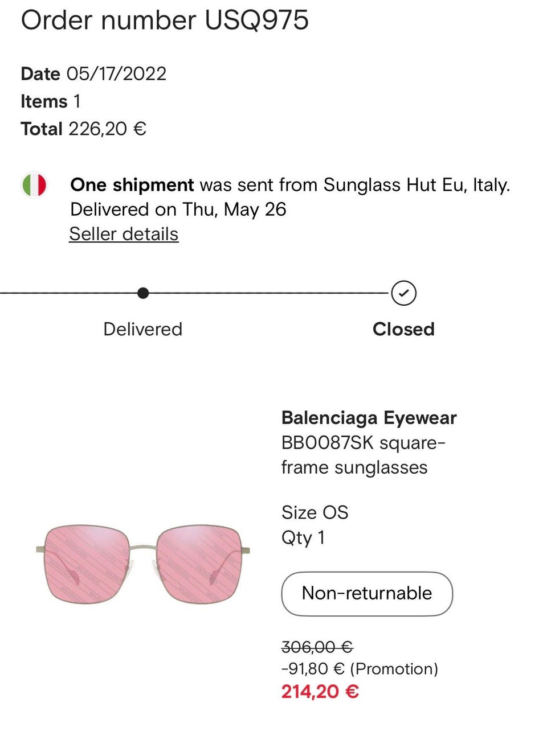Click the Delivered on Thu, May 26 text

pyautogui.click(x=178, y=209)
